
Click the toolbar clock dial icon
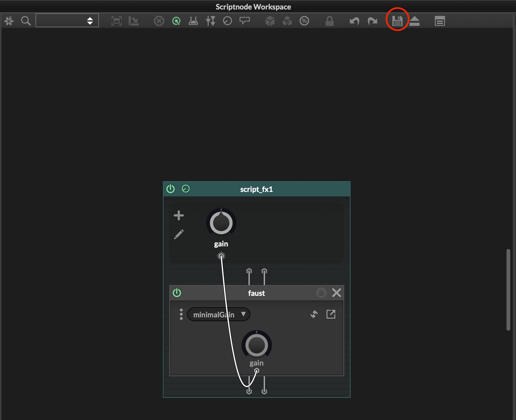(228, 21)
